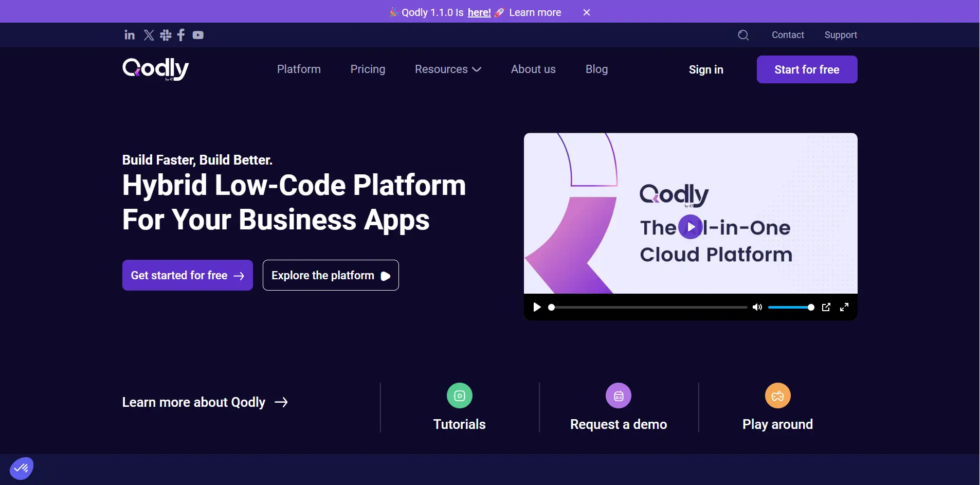Start the video with the bottom play control
The image size is (980, 485).
[x=537, y=307]
